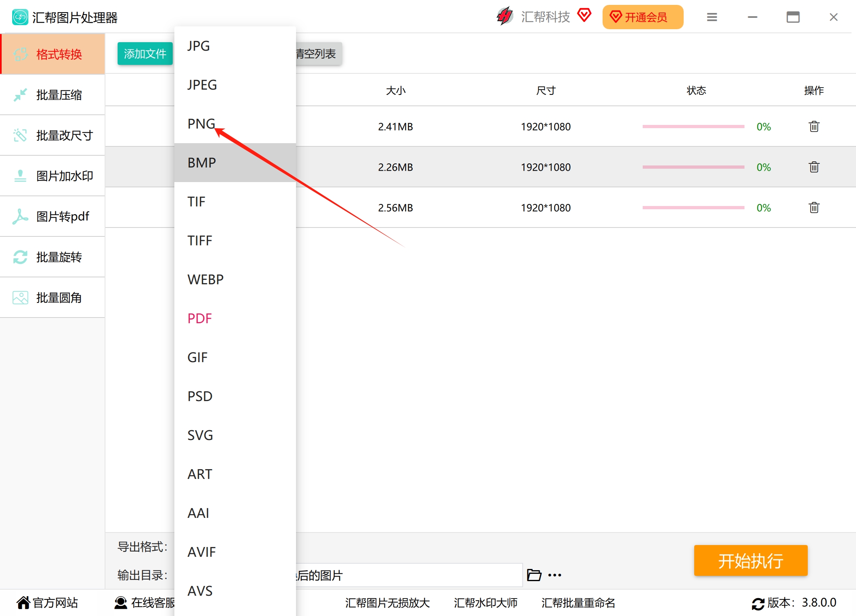Click the 图片转pdf PDF icon
This screenshot has width=856, height=616.
click(20, 216)
